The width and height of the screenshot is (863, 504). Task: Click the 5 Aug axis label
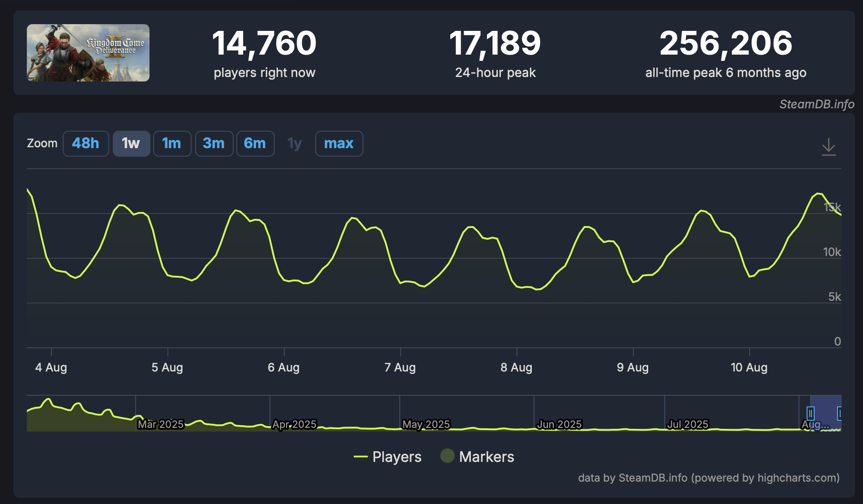pyautogui.click(x=167, y=367)
